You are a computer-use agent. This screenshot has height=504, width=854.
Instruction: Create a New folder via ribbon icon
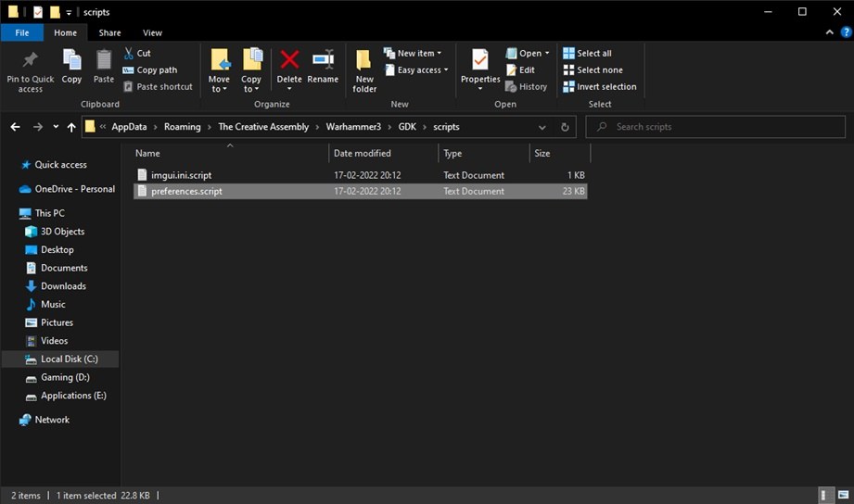363,59
